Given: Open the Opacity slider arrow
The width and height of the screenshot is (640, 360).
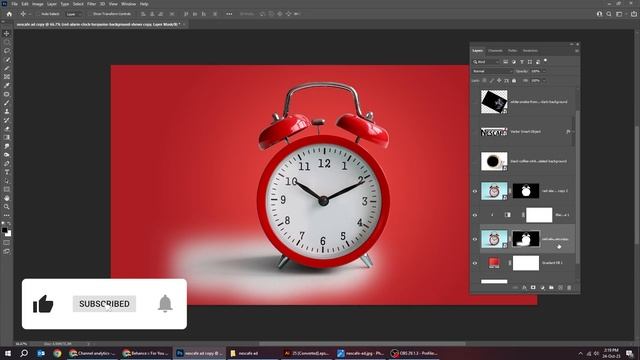Looking at the screenshot, I should [x=544, y=71].
